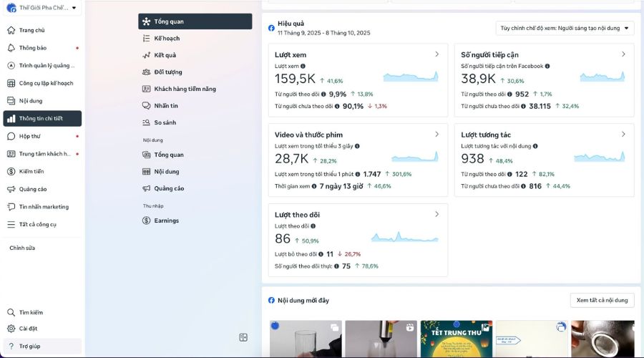Open the So sánh menu item
The height and width of the screenshot is (358, 644).
click(195, 122)
